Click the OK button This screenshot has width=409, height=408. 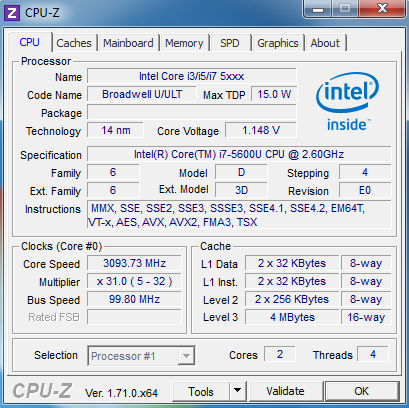click(x=362, y=391)
